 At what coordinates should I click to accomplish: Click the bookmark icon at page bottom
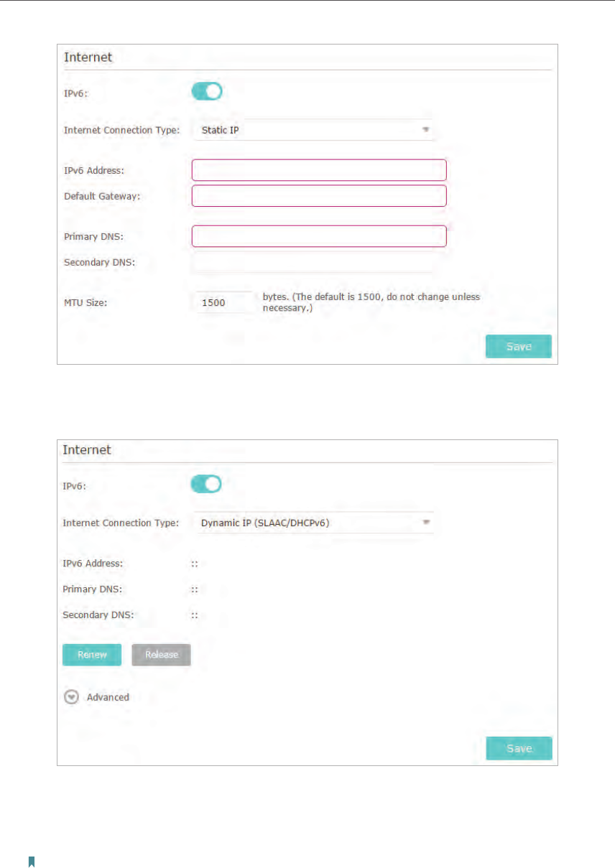[31, 862]
